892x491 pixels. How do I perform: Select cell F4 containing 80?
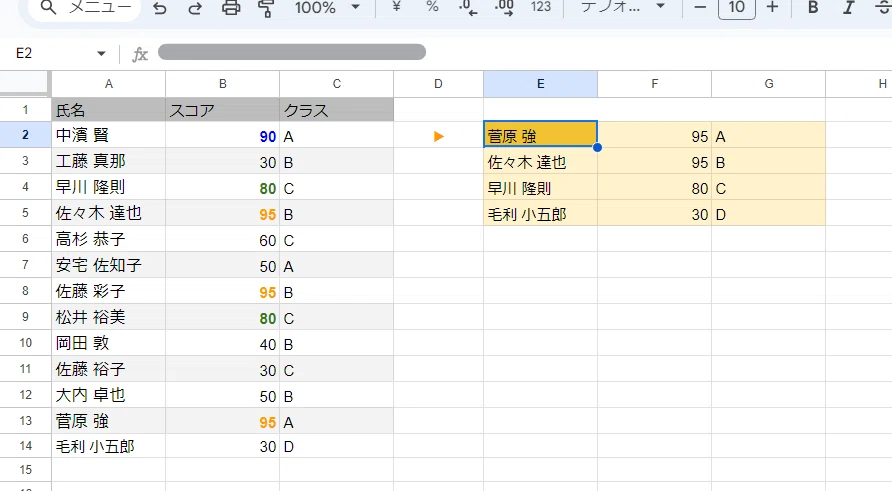point(654,187)
